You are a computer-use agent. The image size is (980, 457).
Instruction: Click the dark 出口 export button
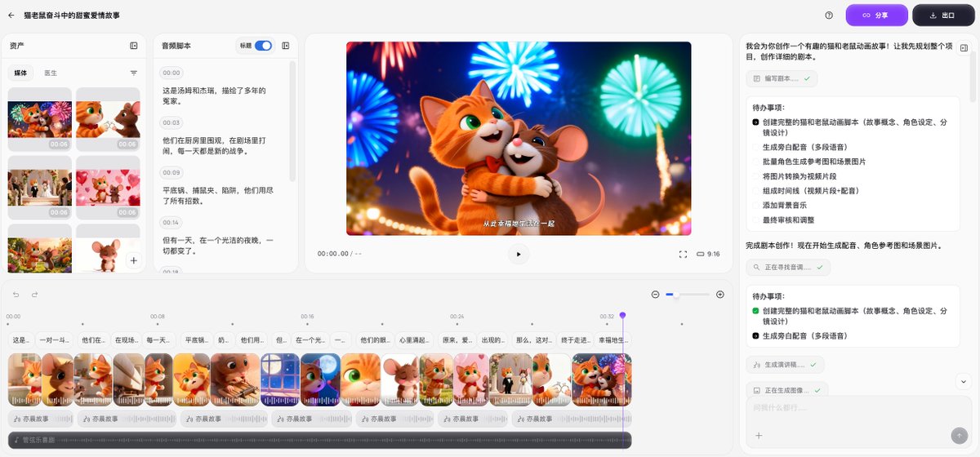click(943, 15)
